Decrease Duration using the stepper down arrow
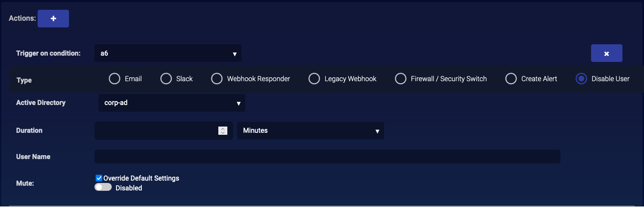The image size is (644, 210). pos(223,133)
